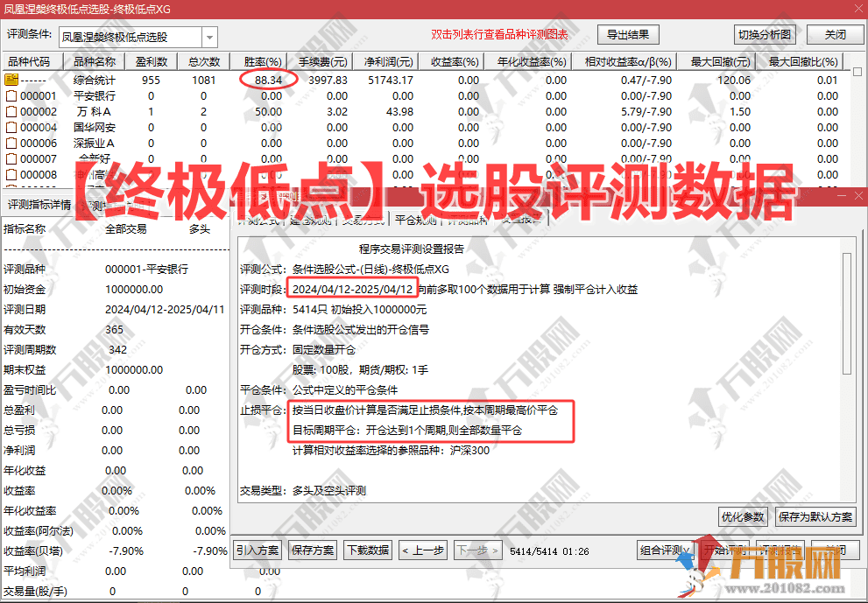Click the document icon beside code 000001
The width and height of the screenshot is (868, 603).
tap(11, 95)
